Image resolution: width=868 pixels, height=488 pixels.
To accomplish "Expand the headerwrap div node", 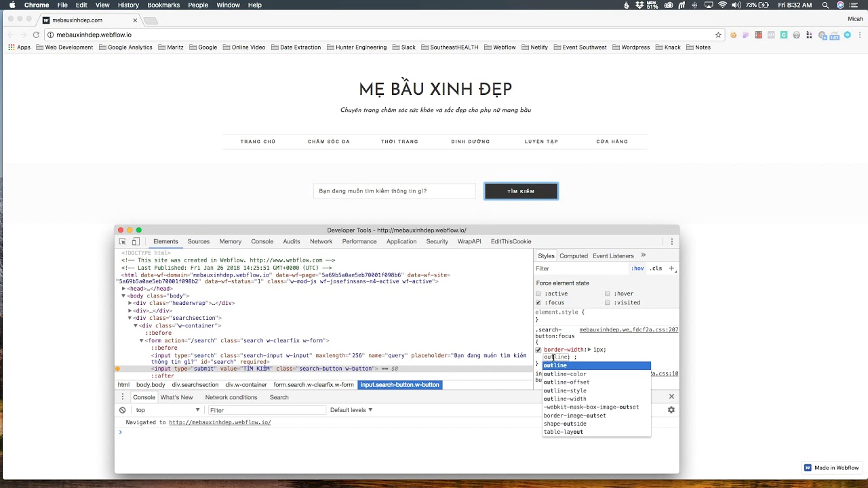I will 130,303.
